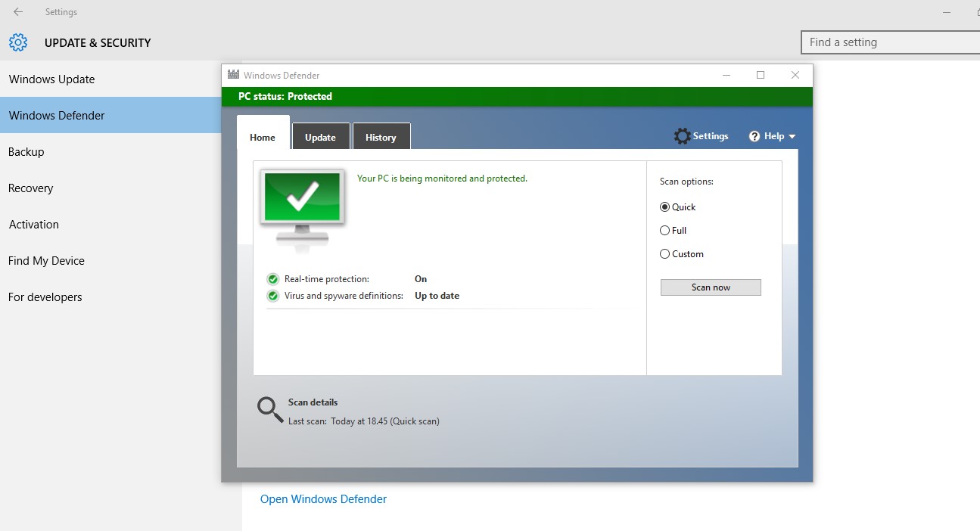Image resolution: width=980 pixels, height=531 pixels.
Task: Click the Find a setting search field
Action: (x=889, y=42)
